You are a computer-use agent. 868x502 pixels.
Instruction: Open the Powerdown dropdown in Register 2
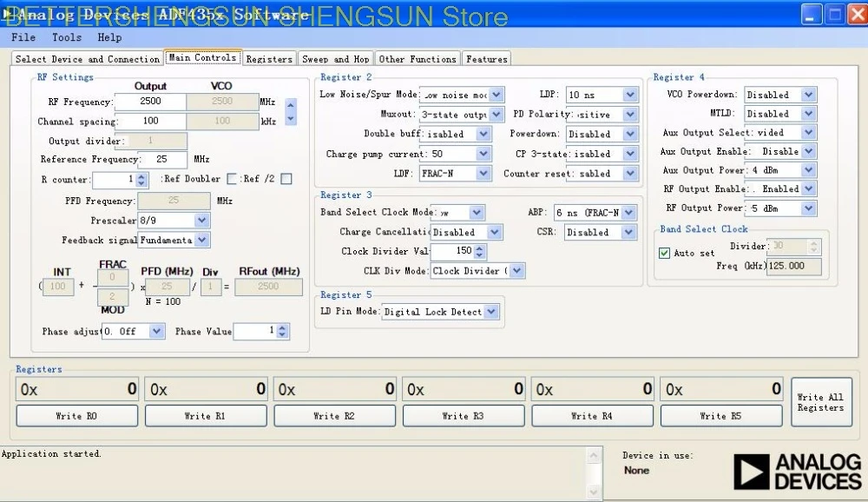point(630,134)
